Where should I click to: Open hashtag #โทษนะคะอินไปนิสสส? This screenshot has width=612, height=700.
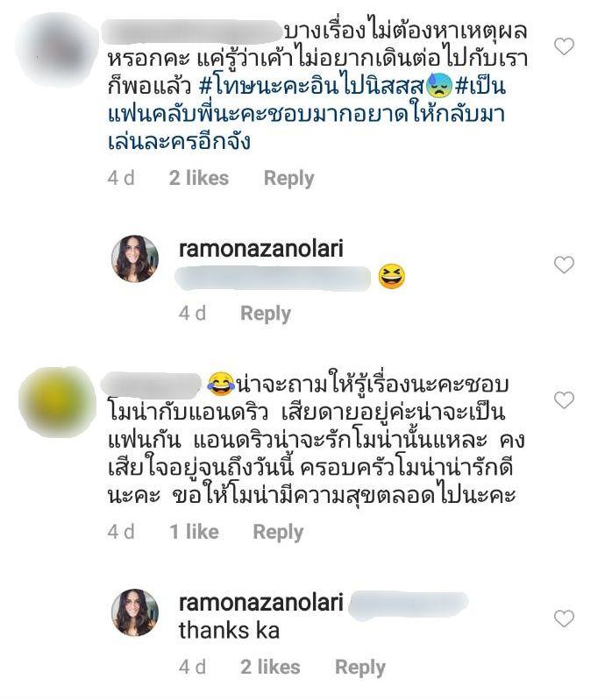[x=310, y=86]
